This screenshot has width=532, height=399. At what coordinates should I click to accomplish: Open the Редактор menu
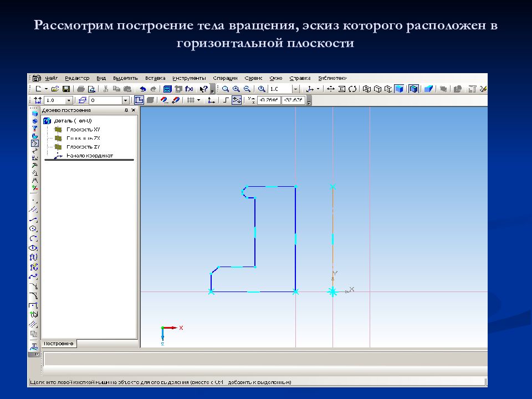coord(77,78)
